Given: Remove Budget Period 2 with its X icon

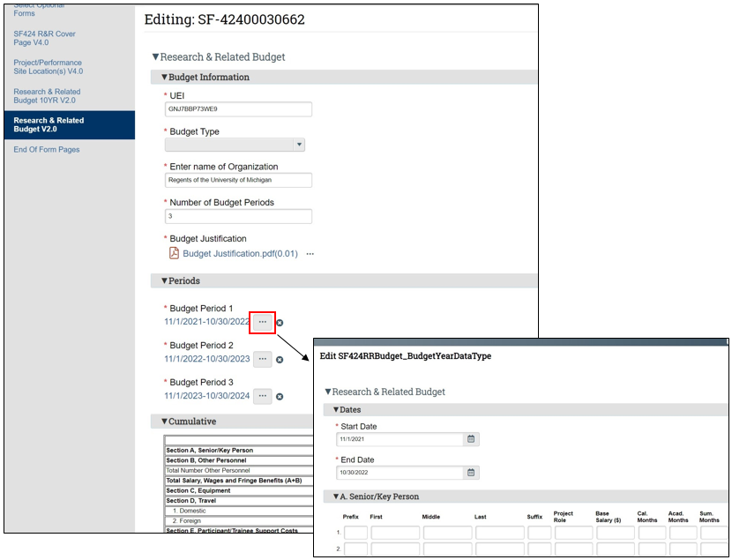Looking at the screenshot, I should point(280,359).
